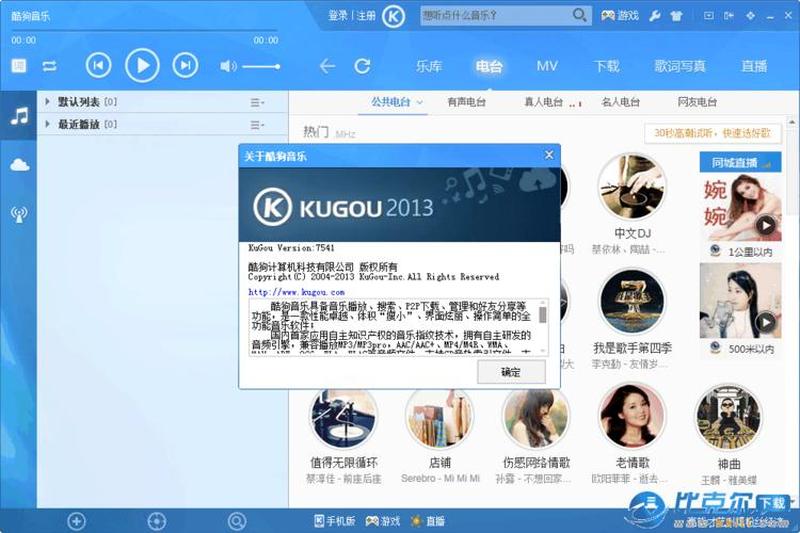Open the 老情歌 station thumbnail
Image resolution: width=800 pixels, height=533 pixels.
[x=632, y=417]
